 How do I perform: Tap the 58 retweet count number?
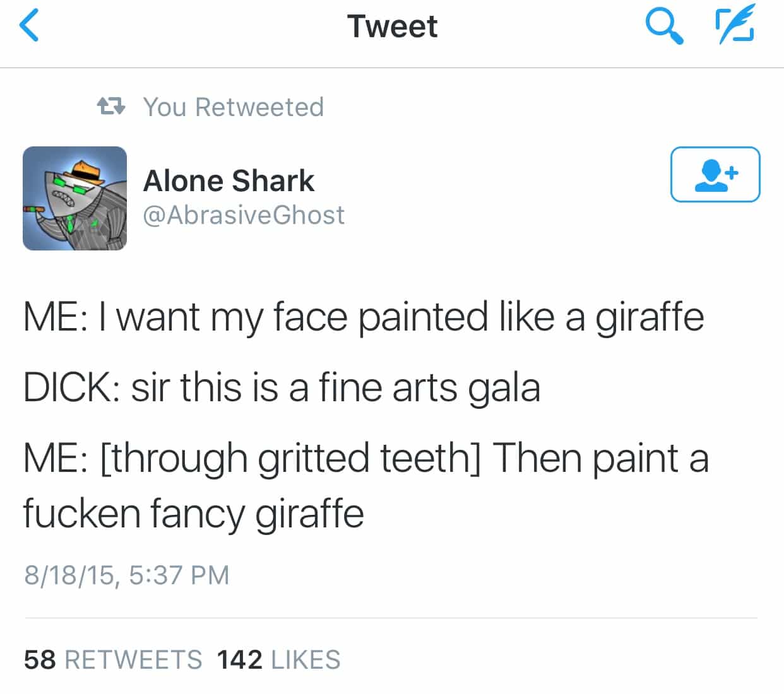pyautogui.click(x=40, y=660)
